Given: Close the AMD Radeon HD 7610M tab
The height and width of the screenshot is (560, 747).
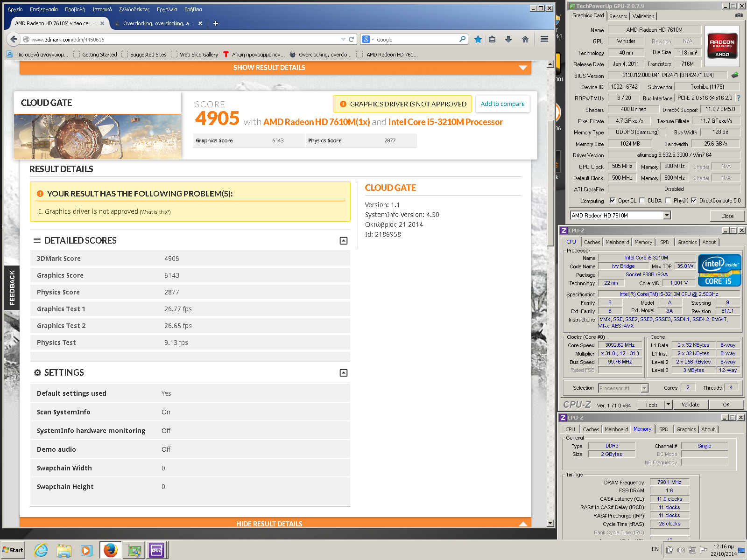Looking at the screenshot, I should click(102, 23).
